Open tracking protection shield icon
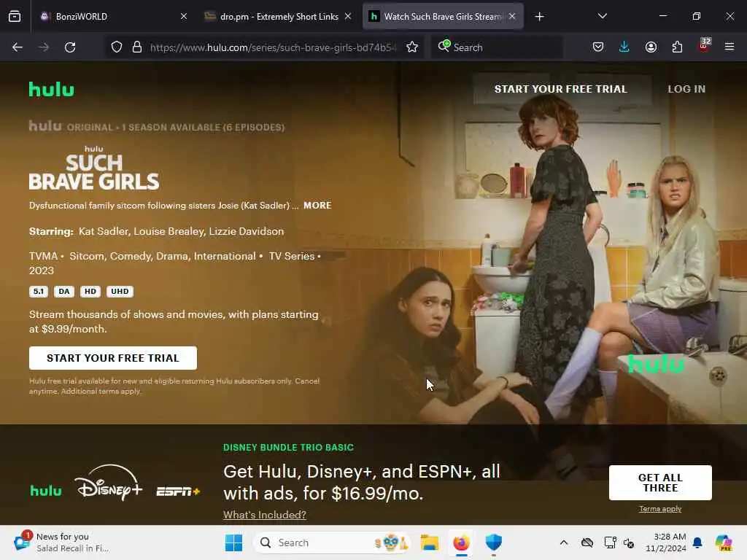This screenshot has height=560, width=747. (x=117, y=47)
